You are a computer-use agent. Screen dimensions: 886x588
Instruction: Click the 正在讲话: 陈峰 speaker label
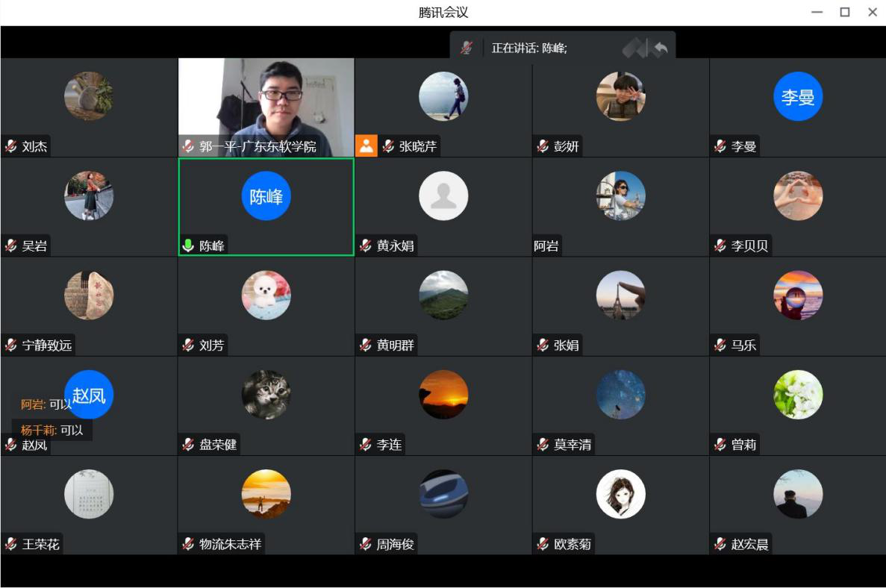coord(529,49)
